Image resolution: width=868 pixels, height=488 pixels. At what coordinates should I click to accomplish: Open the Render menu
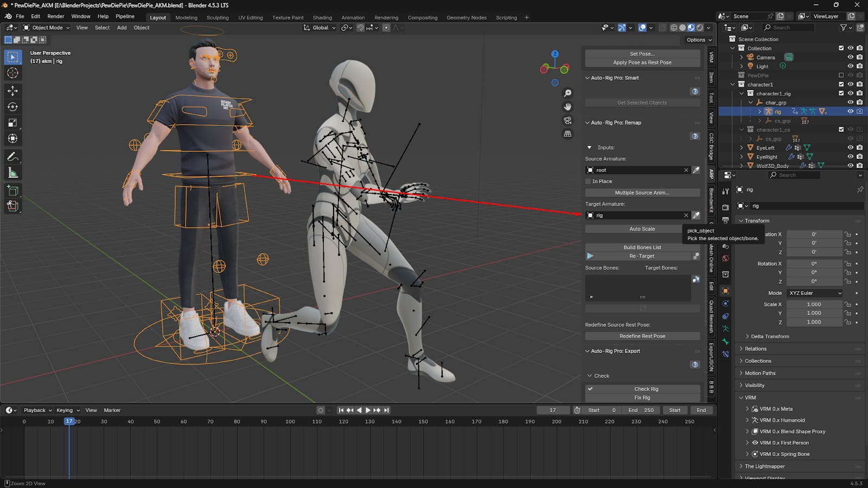pos(55,16)
